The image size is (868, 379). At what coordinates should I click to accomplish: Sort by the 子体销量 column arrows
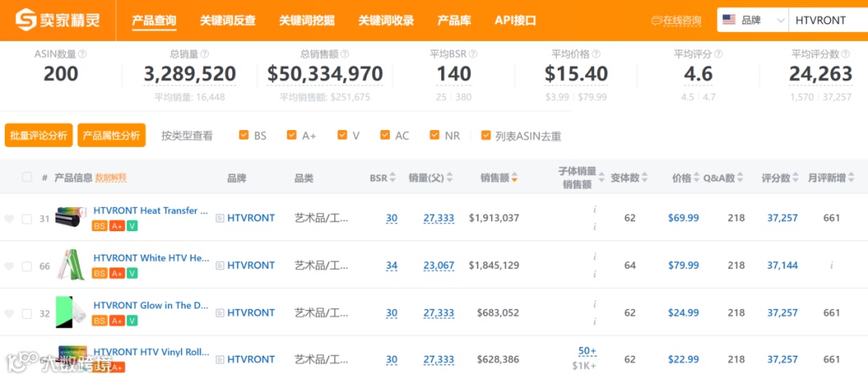[x=601, y=177]
